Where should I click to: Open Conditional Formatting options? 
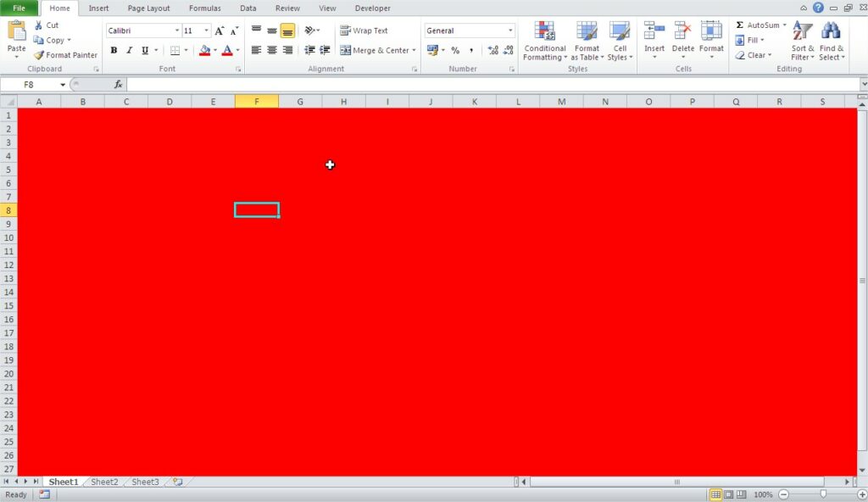coord(544,40)
